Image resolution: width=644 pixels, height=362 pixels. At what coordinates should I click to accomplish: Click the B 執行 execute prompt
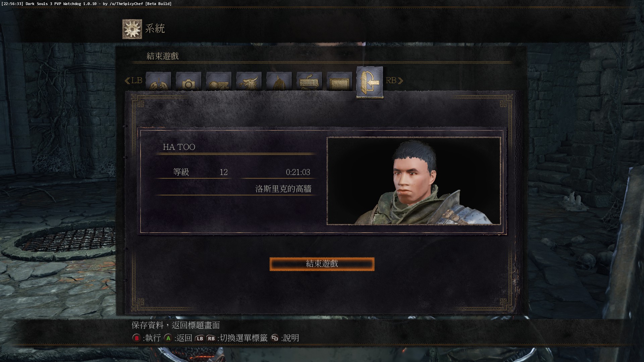(x=147, y=338)
